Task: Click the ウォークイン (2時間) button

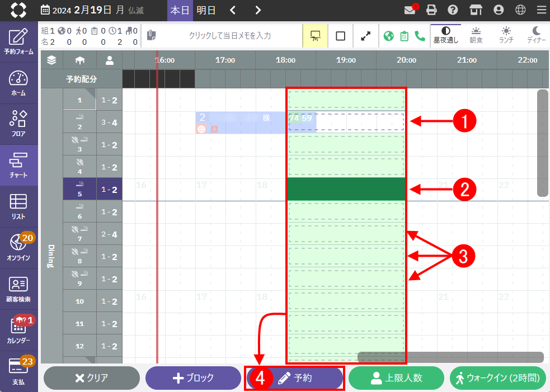Action: click(x=498, y=378)
